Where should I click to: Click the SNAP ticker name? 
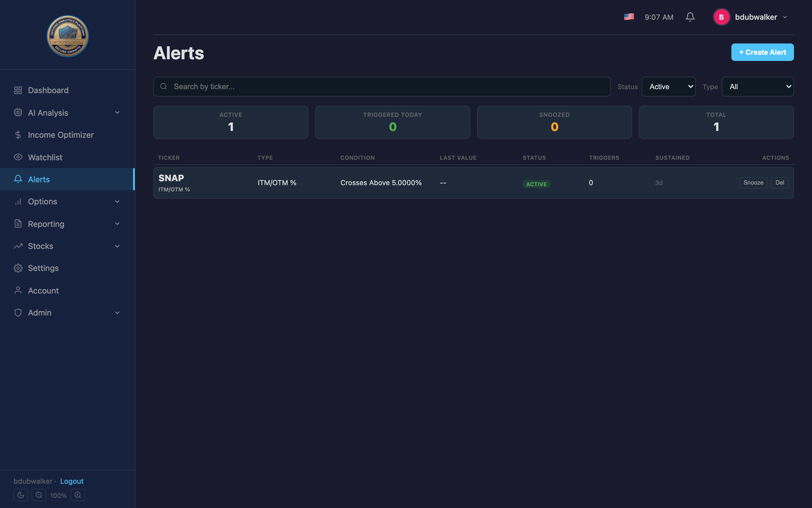tap(171, 178)
